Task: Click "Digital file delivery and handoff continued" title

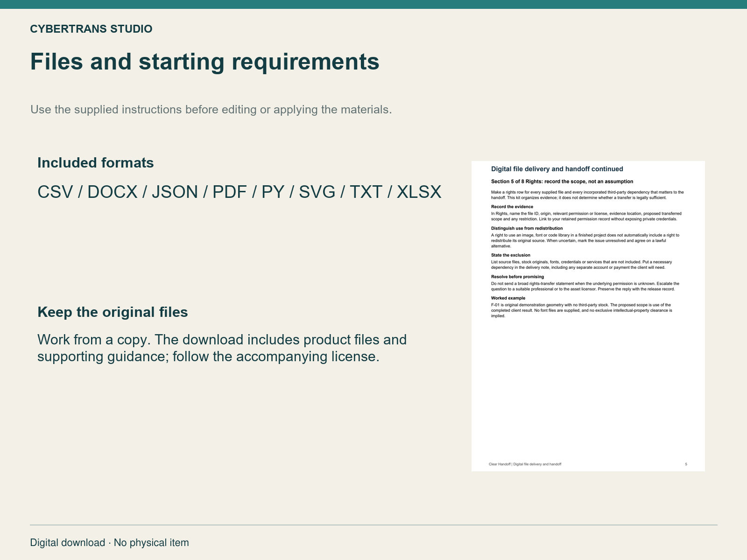Action: tap(557, 169)
